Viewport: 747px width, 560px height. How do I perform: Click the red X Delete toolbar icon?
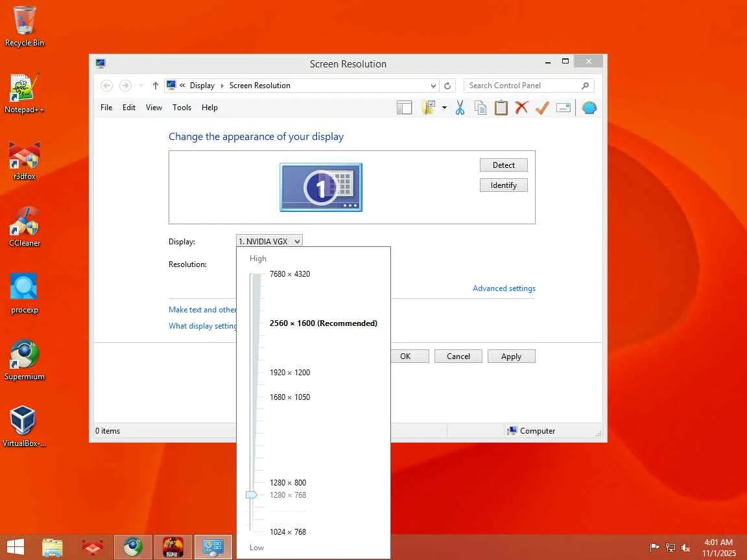tap(521, 108)
